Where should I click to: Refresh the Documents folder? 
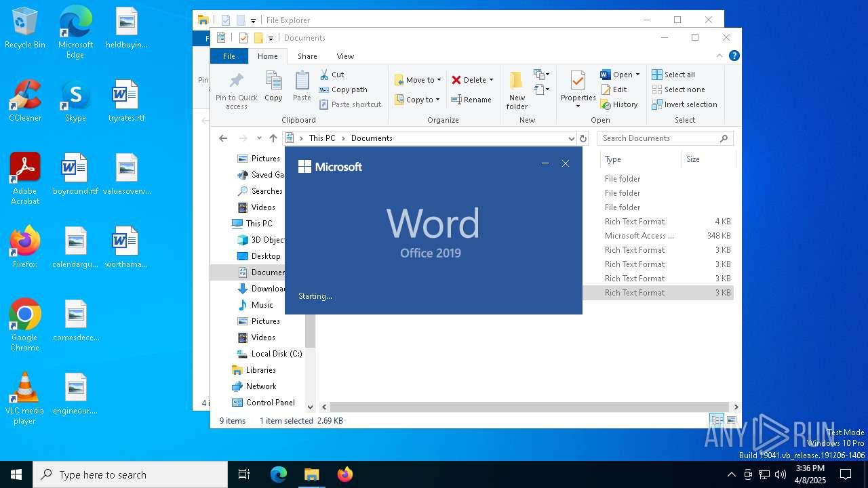point(583,138)
